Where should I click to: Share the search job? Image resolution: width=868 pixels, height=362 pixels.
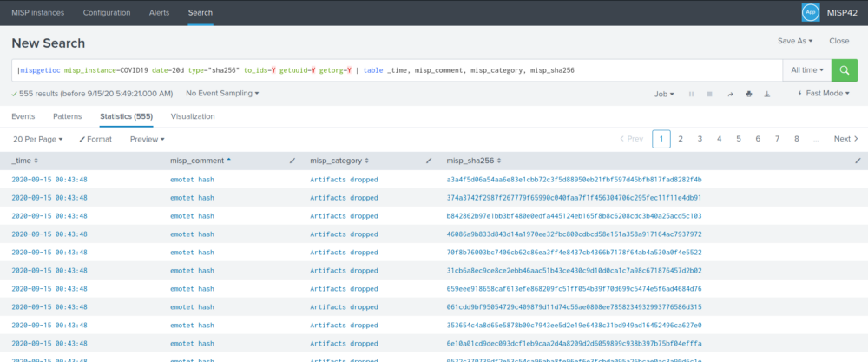pyautogui.click(x=730, y=94)
